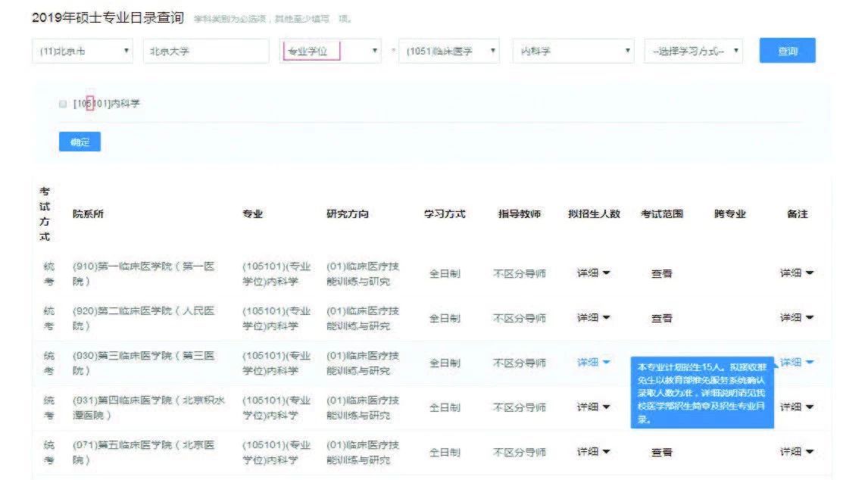The width and height of the screenshot is (868, 480).
Task: View 查看 exam scope for 第一临床医学院
Action: click(663, 273)
